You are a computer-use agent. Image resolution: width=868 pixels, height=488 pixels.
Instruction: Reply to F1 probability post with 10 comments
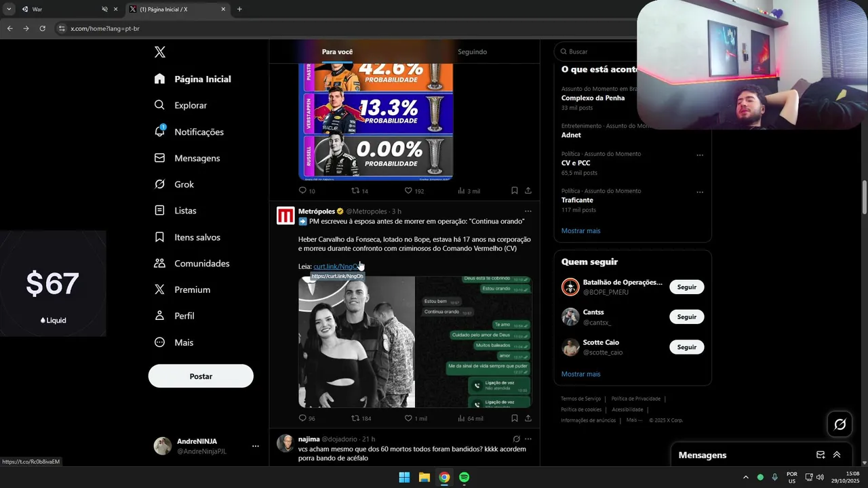click(x=303, y=191)
